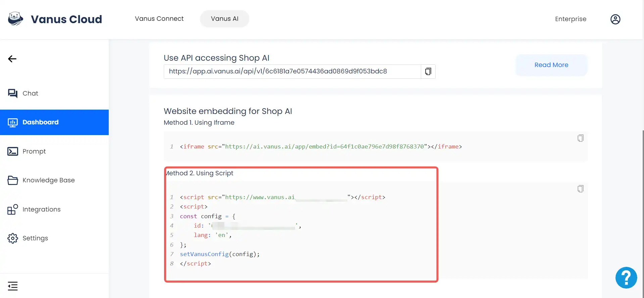Viewport: 644px width, 298px height.
Task: Click the Vanus Cloud otter logo
Action: (15, 19)
